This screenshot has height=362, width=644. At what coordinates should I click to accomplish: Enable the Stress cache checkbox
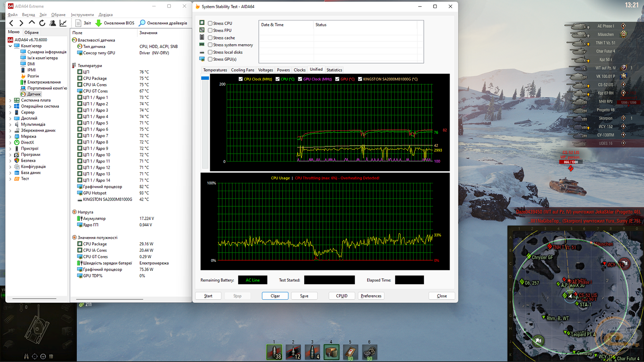click(210, 38)
